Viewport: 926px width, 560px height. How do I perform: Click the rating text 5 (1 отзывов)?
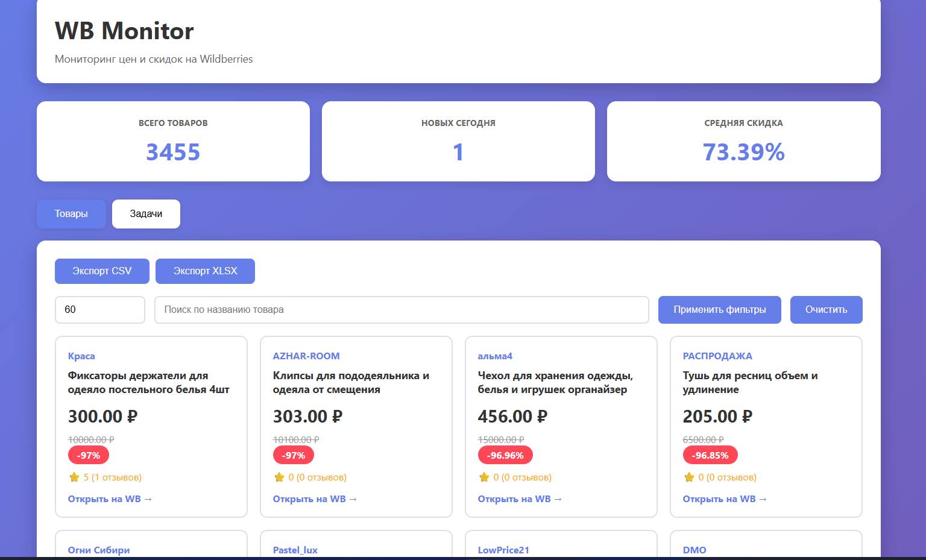(x=113, y=477)
